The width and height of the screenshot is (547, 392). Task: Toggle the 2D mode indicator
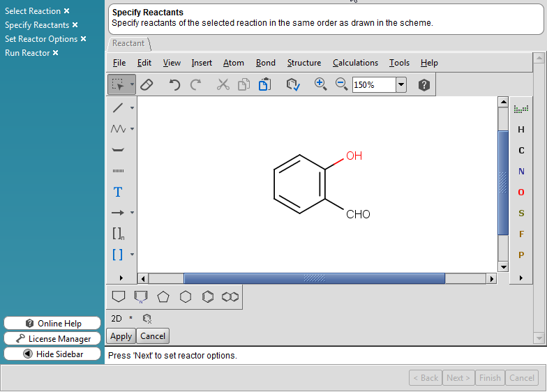click(x=117, y=319)
